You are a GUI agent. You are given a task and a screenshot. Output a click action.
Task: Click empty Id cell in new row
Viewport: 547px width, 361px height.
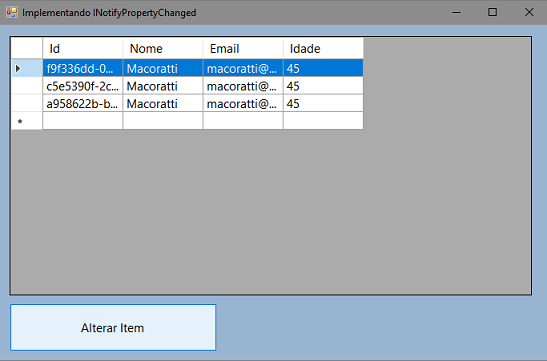click(83, 121)
